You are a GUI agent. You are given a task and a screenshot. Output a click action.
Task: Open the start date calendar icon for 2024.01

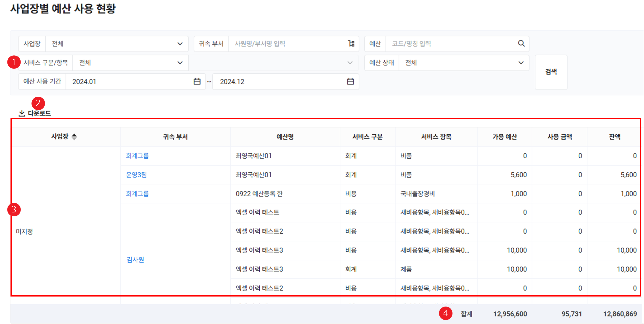tap(197, 81)
